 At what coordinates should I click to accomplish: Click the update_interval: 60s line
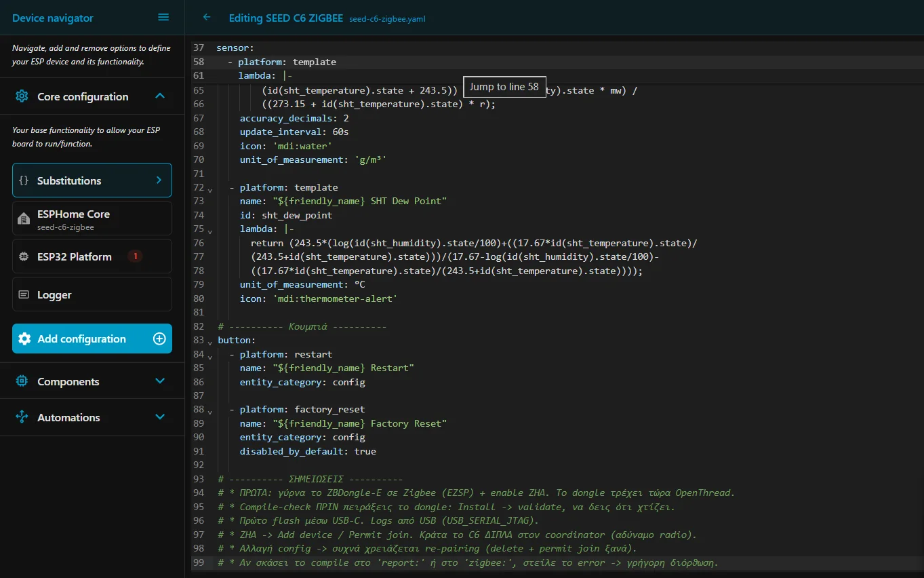point(294,132)
